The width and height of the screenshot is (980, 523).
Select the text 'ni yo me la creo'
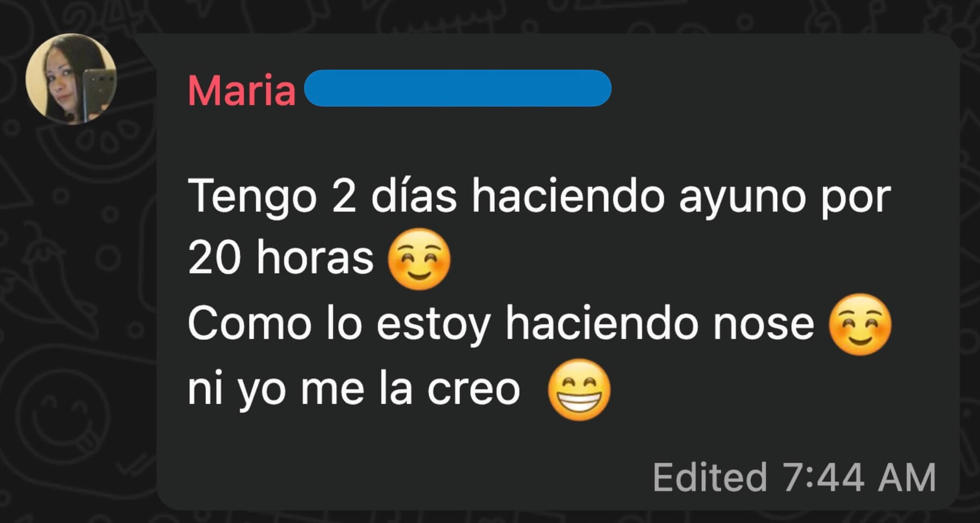coord(354,390)
